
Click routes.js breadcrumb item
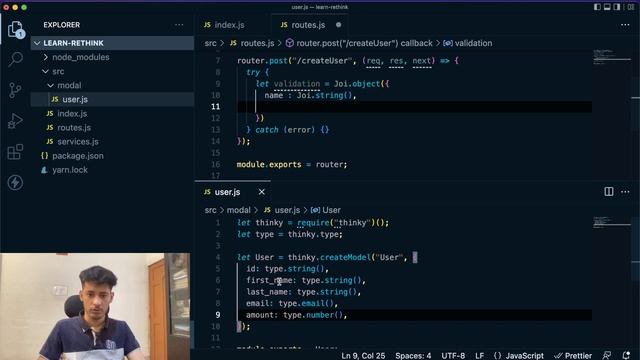(252, 43)
